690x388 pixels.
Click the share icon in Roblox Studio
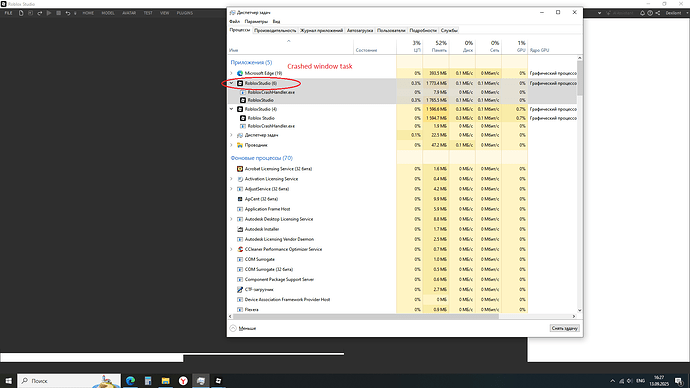[x=657, y=13]
